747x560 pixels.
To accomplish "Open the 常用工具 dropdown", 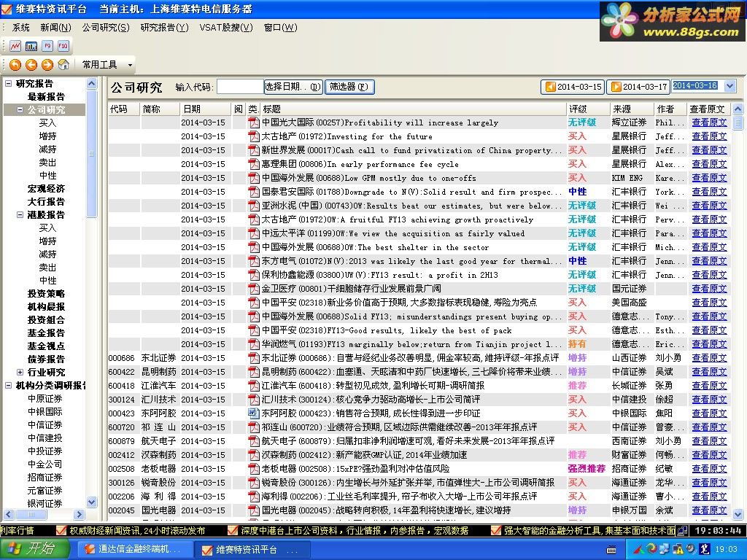I will [x=107, y=64].
